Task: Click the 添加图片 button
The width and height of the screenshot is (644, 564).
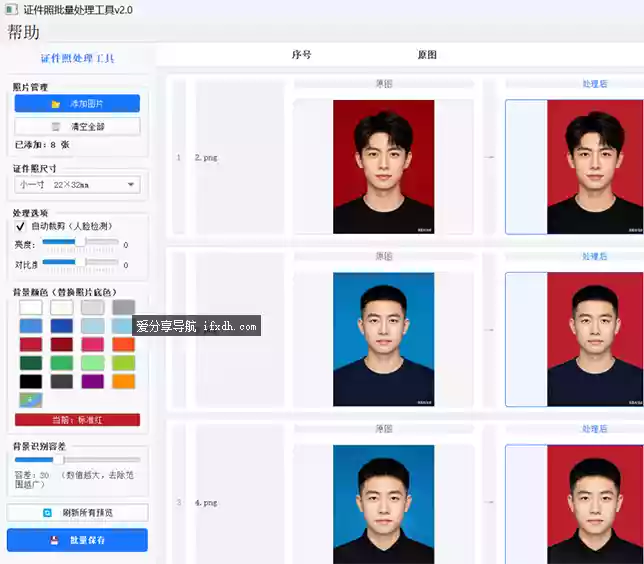Action: coord(77,104)
